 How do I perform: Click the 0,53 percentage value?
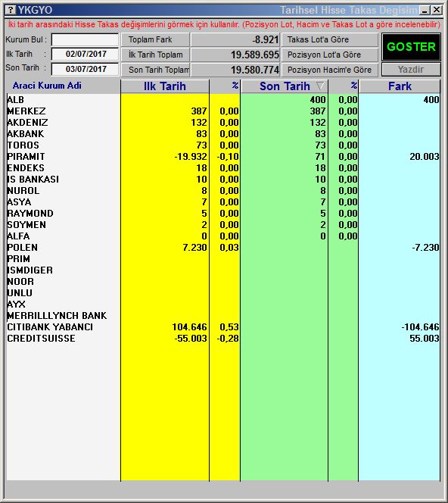(x=229, y=327)
